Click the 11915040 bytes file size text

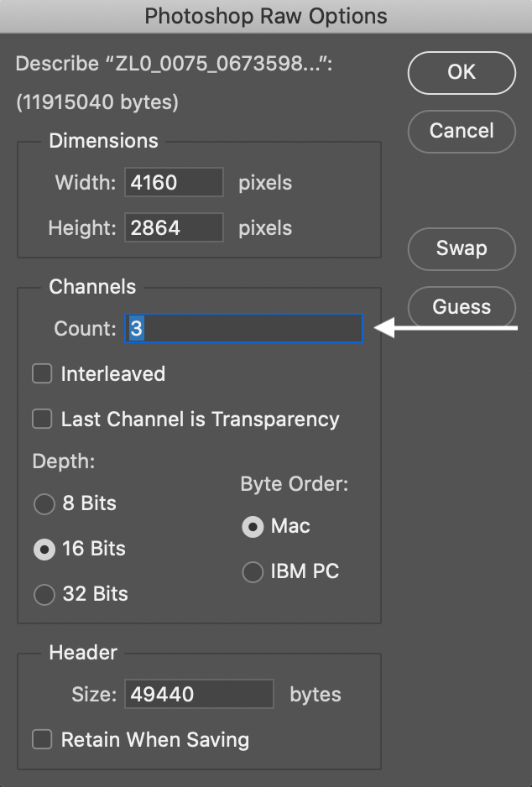[97, 103]
